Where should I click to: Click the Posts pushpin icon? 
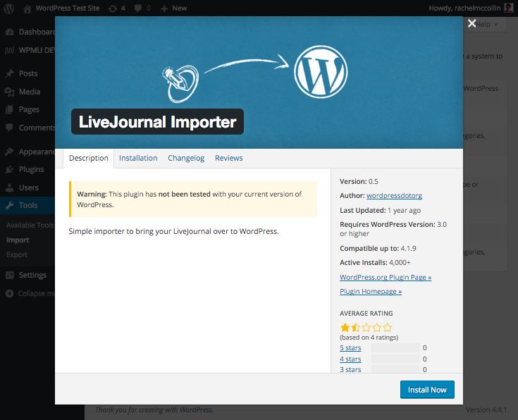click(x=10, y=73)
